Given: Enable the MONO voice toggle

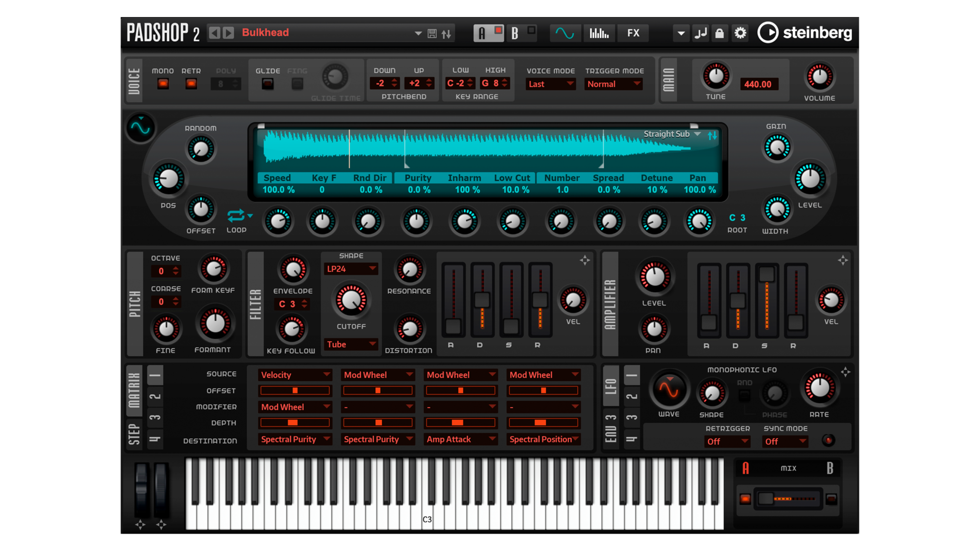Looking at the screenshot, I should tap(162, 84).
